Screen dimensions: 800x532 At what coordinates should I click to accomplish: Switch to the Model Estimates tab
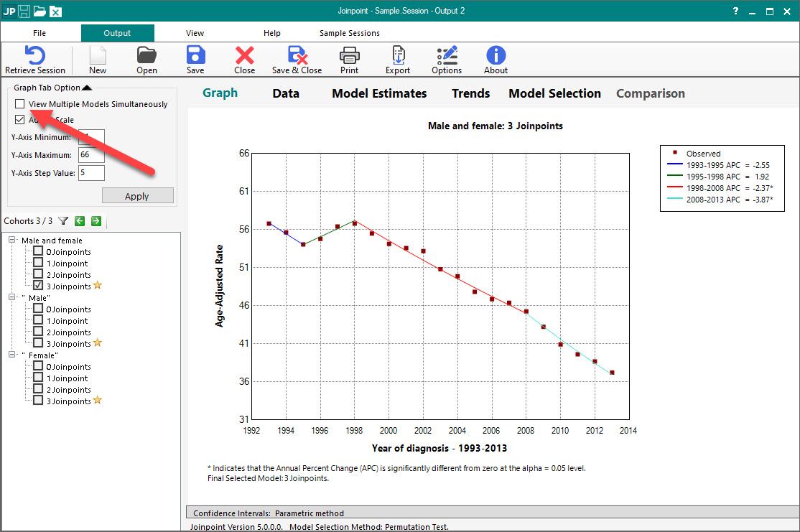tap(379, 93)
